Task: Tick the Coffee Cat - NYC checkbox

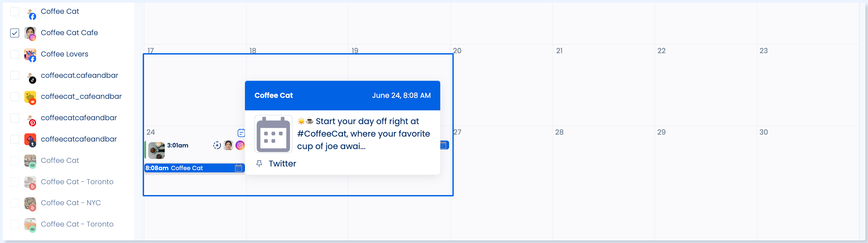Action: point(15,203)
